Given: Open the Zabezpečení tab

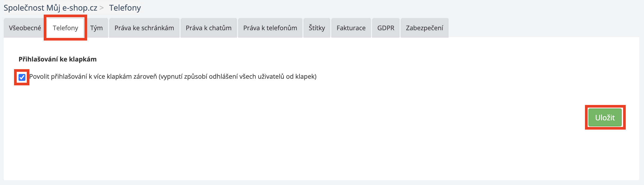Looking at the screenshot, I should (424, 28).
